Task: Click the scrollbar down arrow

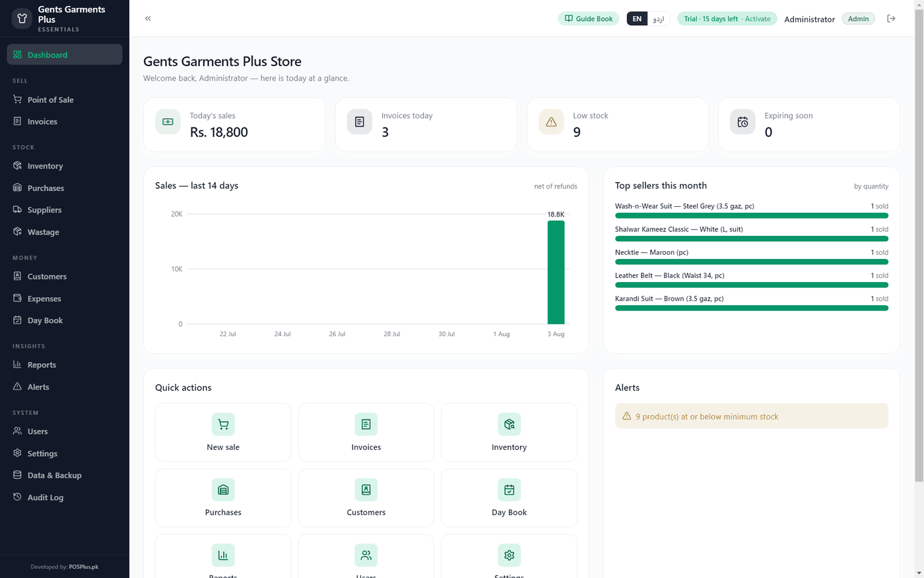Action: 919,573
